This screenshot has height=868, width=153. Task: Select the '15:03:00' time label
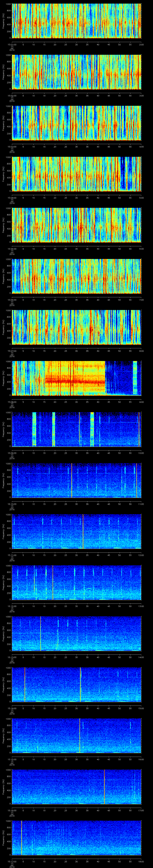[12, 146]
